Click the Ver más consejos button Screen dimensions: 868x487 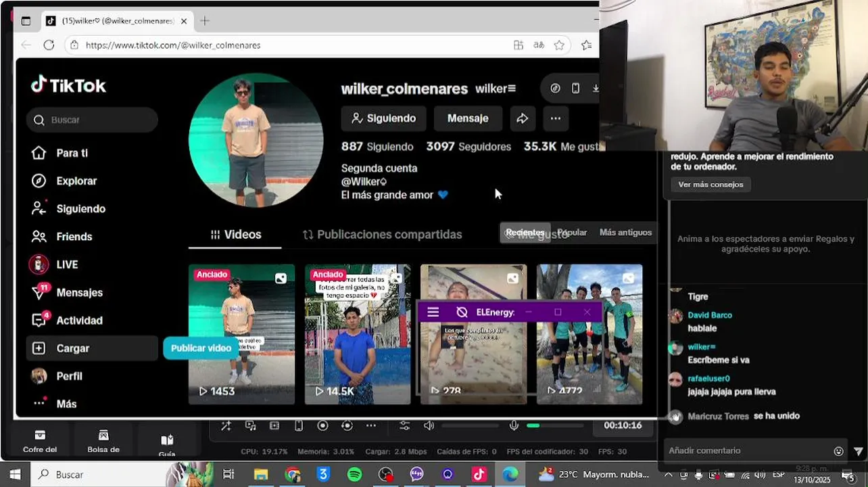710,184
